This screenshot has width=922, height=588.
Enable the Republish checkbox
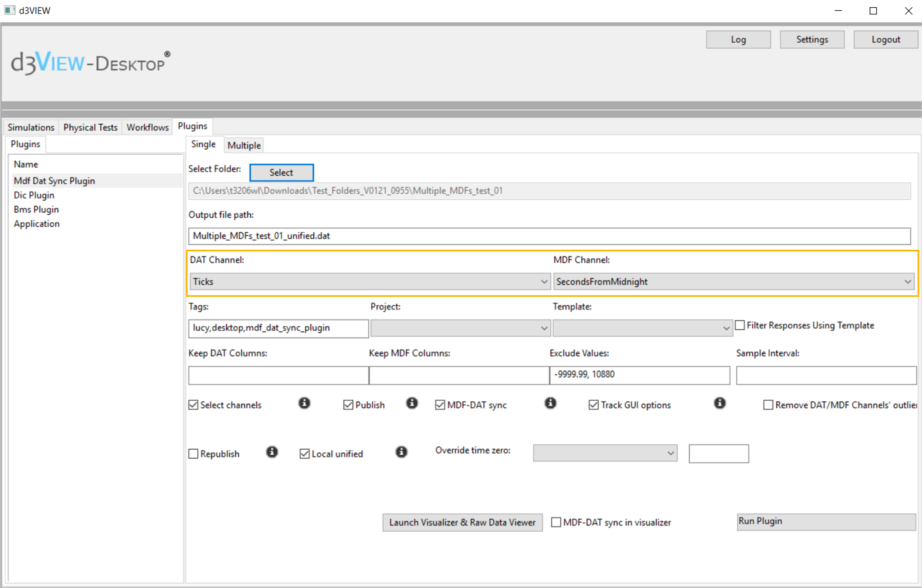[x=193, y=454]
